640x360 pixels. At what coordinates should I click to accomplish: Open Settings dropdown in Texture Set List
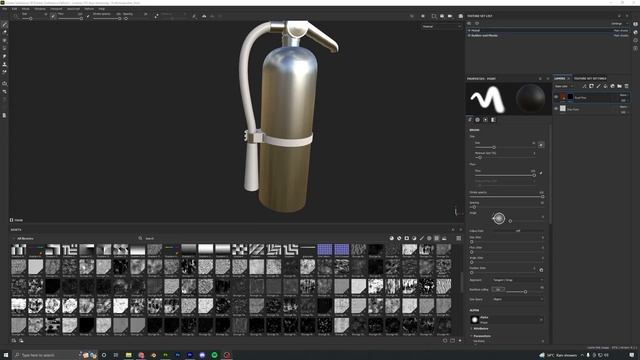[x=620, y=24]
